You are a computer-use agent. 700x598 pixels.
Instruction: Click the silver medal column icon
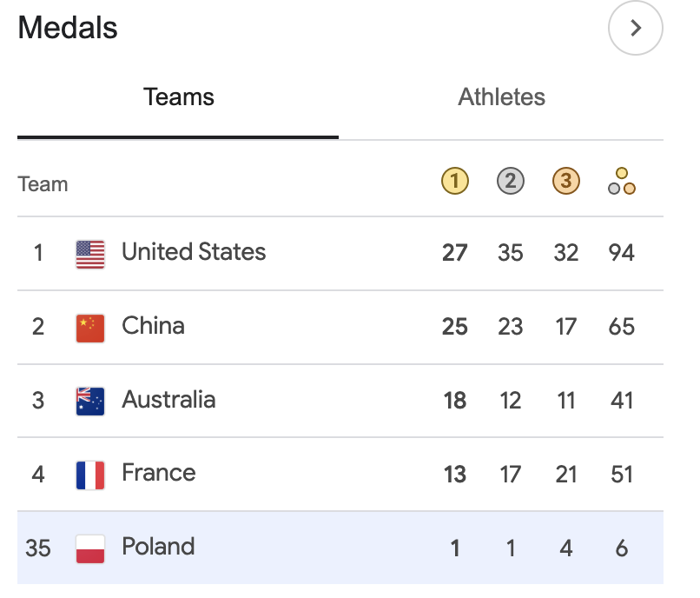coord(511,181)
